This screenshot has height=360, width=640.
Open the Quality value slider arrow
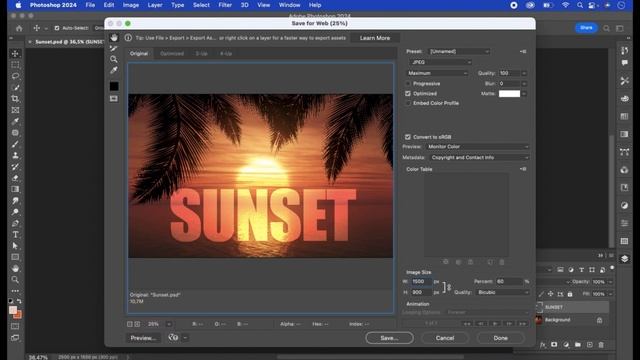coord(524,73)
